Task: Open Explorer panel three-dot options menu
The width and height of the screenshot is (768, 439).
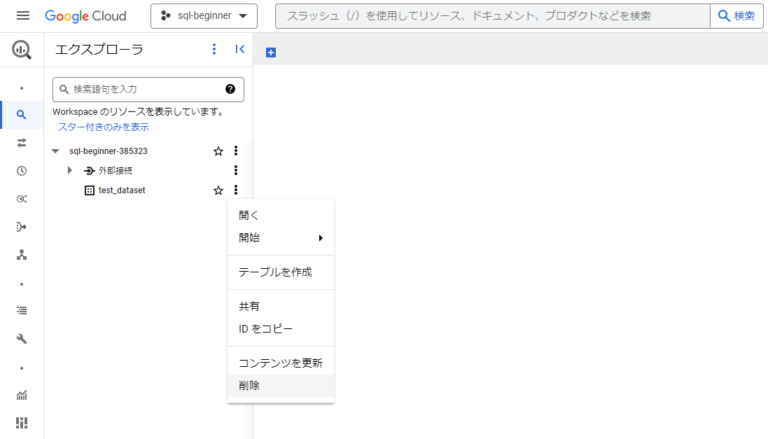Action: 214,49
